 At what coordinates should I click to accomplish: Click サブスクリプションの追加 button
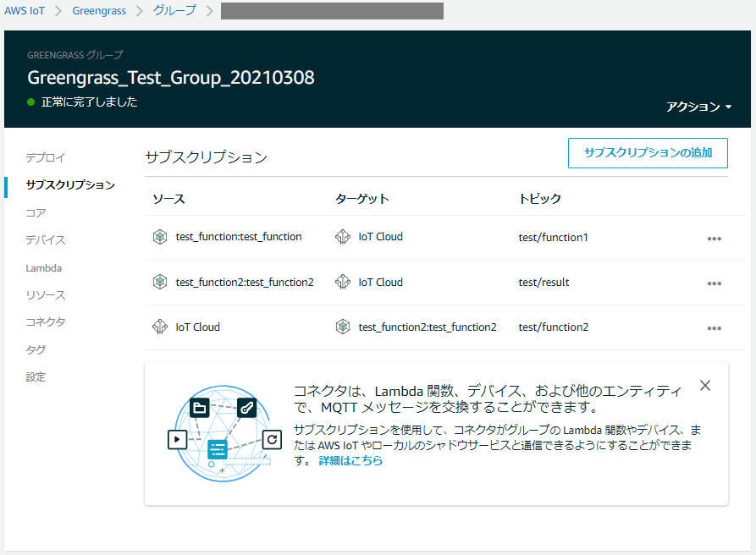coord(648,153)
